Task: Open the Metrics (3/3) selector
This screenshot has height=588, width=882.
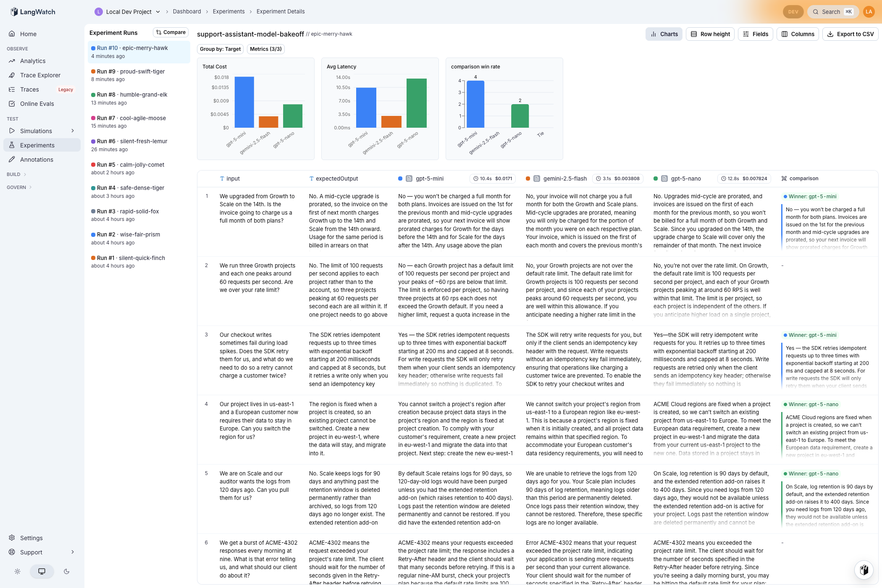Action: pyautogui.click(x=266, y=49)
